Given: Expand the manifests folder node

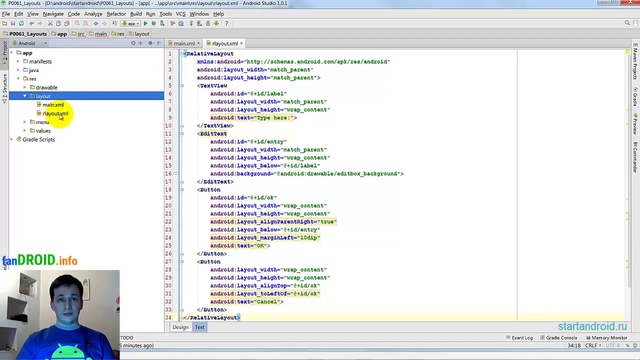Looking at the screenshot, I should pyautogui.click(x=18, y=61).
